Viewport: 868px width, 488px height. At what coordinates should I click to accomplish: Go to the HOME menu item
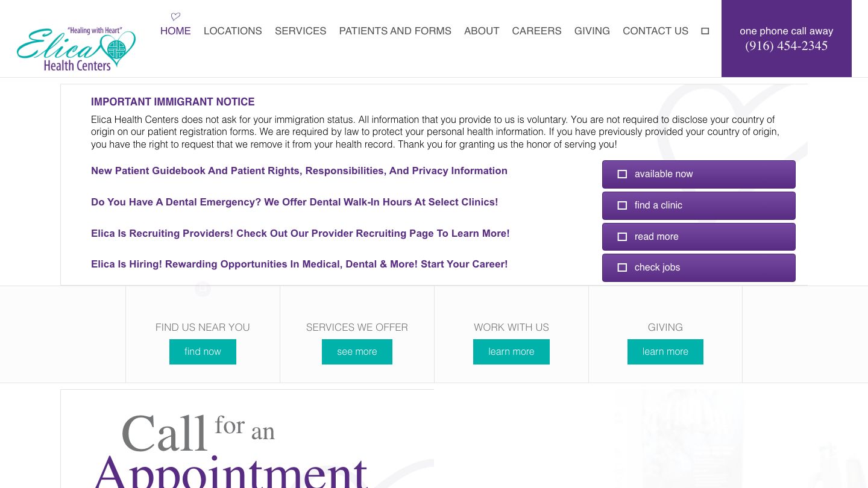(175, 31)
